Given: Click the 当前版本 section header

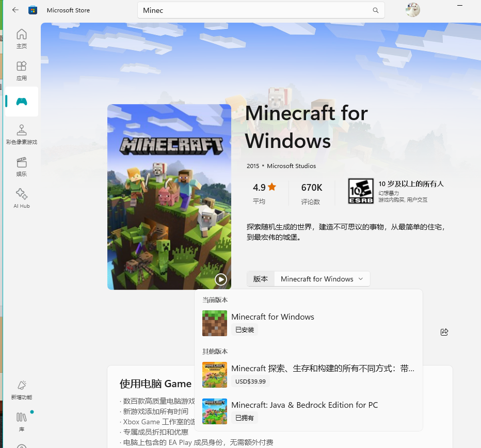Looking at the screenshot, I should pyautogui.click(x=215, y=300).
